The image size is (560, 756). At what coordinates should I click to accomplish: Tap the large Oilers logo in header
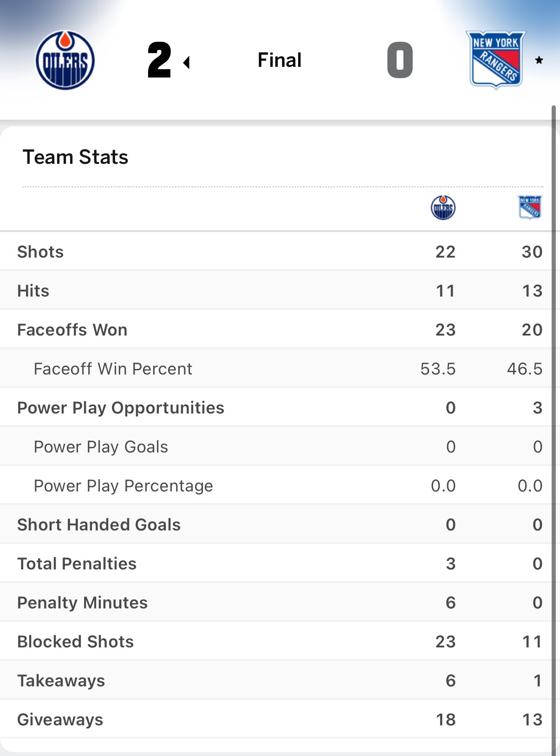click(65, 60)
